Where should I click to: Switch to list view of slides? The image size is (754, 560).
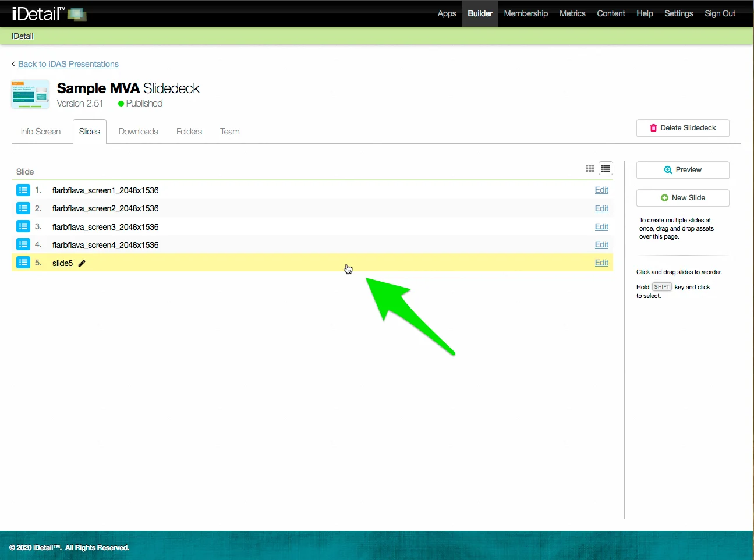[606, 168]
